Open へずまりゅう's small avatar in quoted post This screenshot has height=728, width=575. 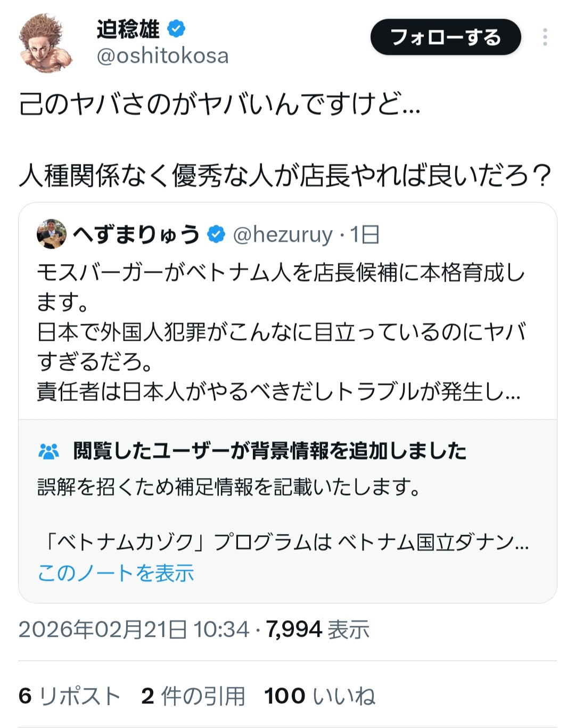coord(52,234)
